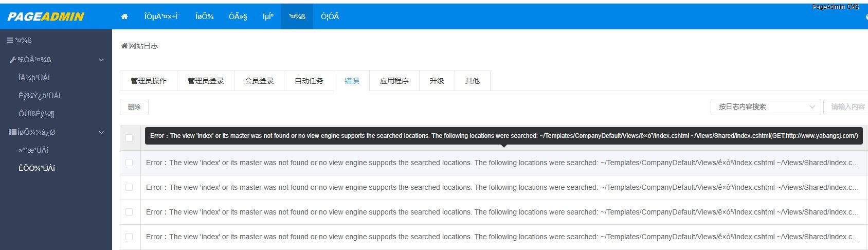Click the home icon beside 网站日志 breadcrumb
This screenshot has width=868, height=250.
pos(124,46)
